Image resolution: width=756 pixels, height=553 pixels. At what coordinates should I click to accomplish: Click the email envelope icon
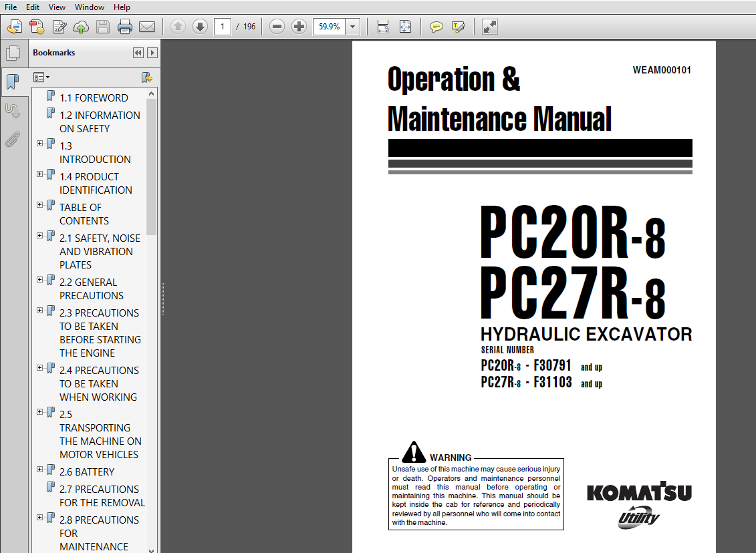[x=147, y=27]
